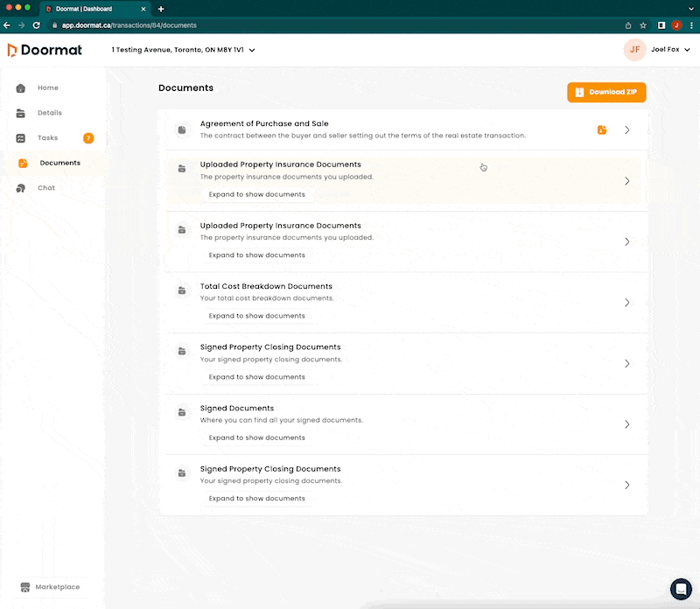Image resolution: width=700 pixels, height=609 pixels.
Task: Click the Marketplace store icon
Action: coord(25,587)
